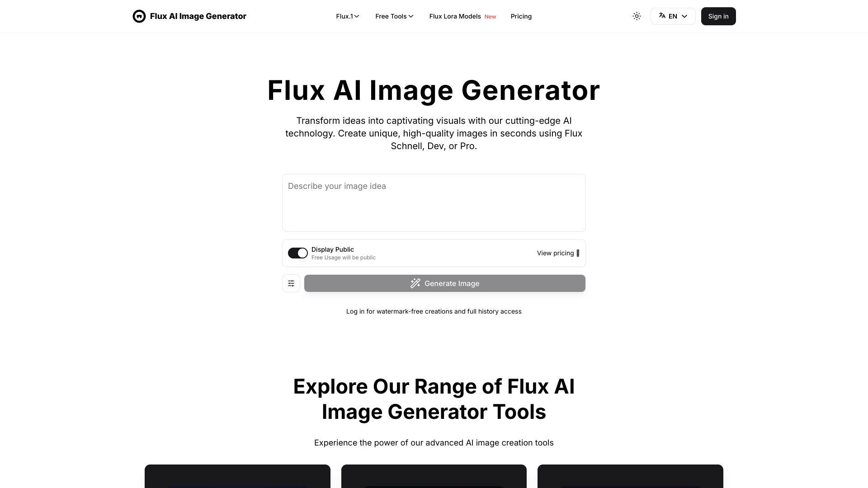This screenshot has height=488, width=868.
Task: Click the View pricing link
Action: (555, 253)
